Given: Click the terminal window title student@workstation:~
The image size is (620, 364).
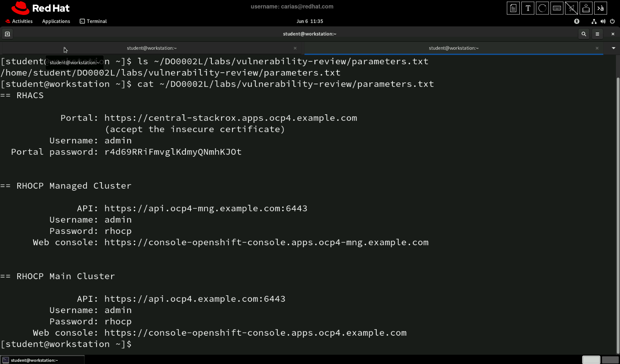Looking at the screenshot, I should (x=310, y=34).
